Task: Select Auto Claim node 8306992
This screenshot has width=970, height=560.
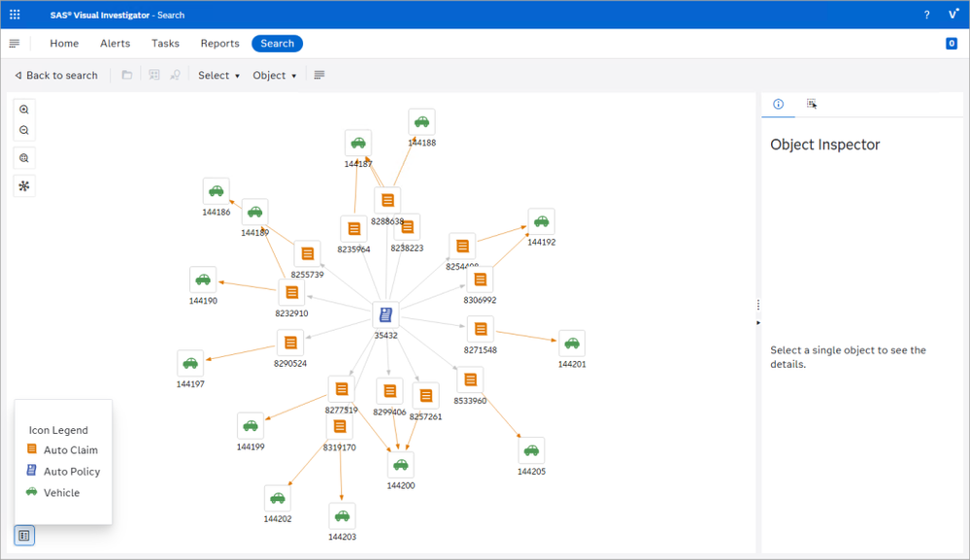Action: point(480,280)
